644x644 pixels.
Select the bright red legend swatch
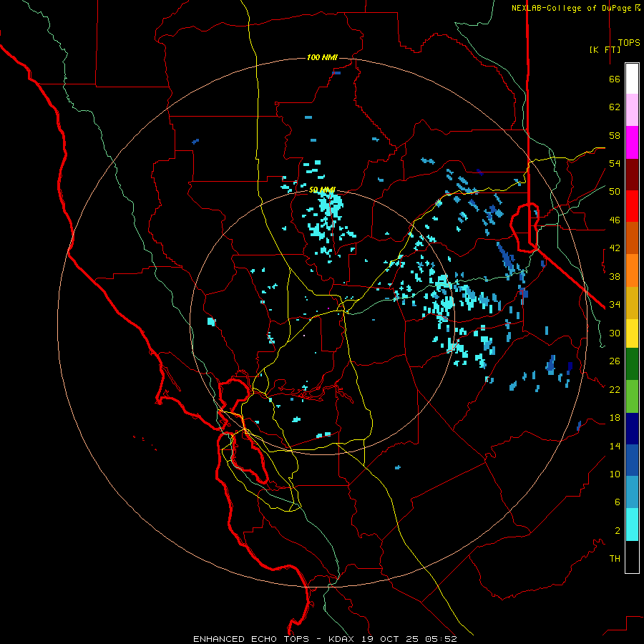[x=632, y=206]
